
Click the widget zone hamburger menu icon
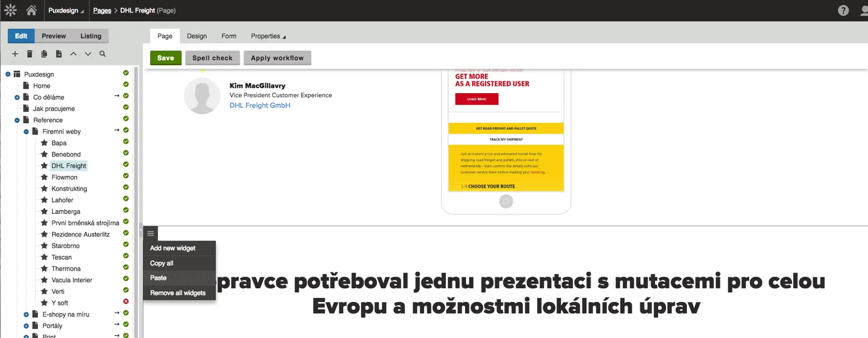(x=150, y=234)
